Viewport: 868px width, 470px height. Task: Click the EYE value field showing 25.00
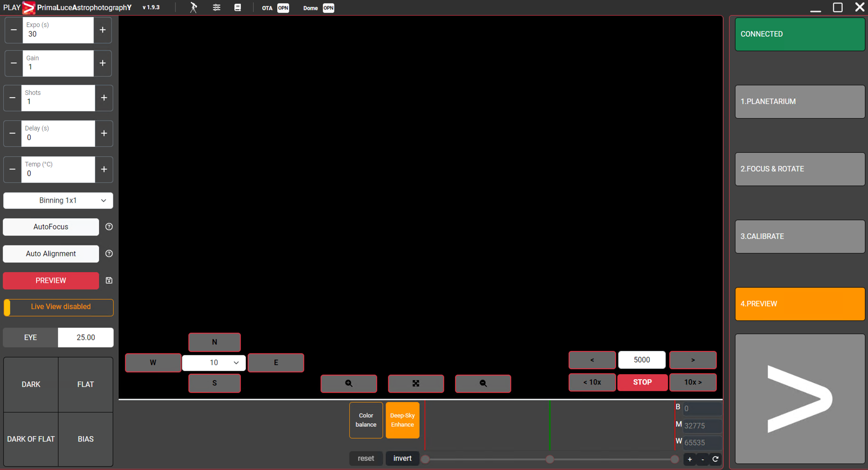(86, 338)
